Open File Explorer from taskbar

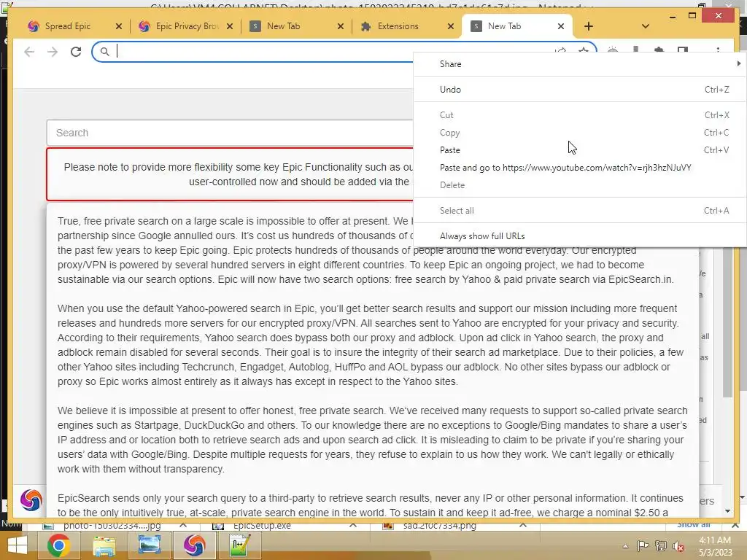click(x=104, y=545)
